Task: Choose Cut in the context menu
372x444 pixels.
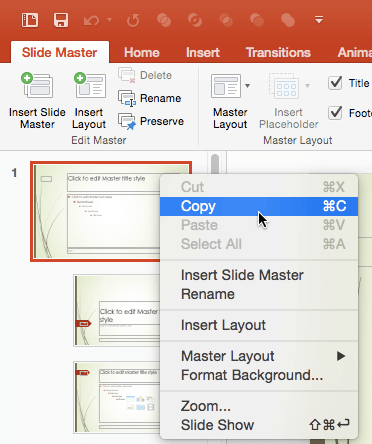Action: pos(259,187)
